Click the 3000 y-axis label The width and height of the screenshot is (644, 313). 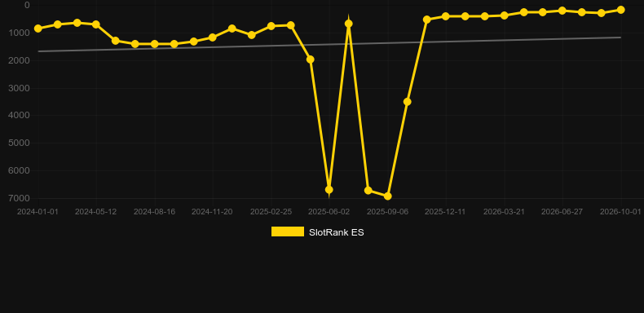[x=19, y=88]
